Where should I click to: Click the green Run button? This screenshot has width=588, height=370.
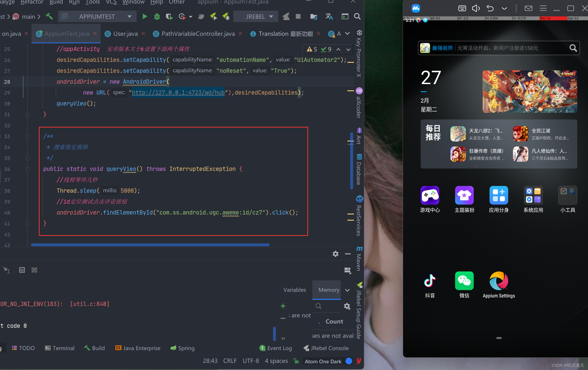(x=144, y=16)
